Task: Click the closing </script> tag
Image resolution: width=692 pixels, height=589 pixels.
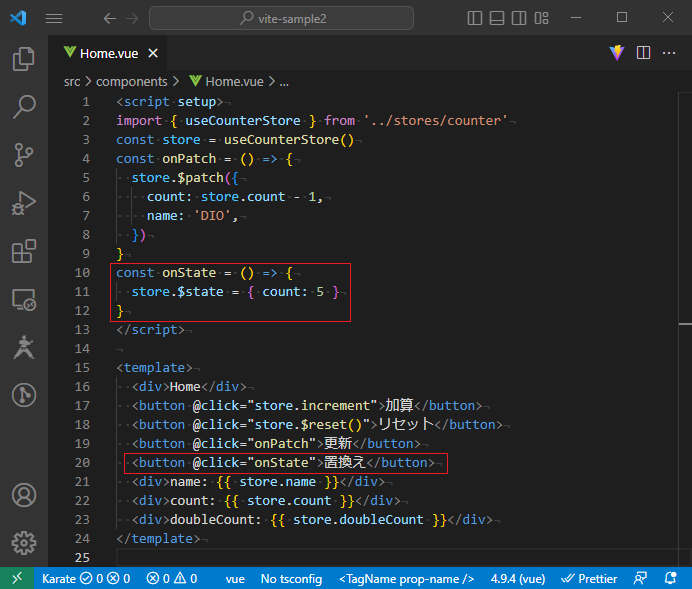Action: (150, 330)
